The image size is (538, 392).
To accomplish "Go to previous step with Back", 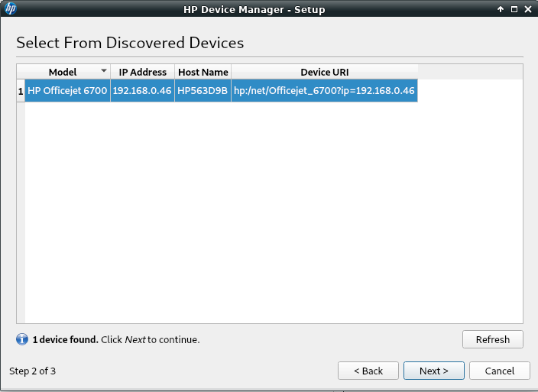I will coord(368,371).
